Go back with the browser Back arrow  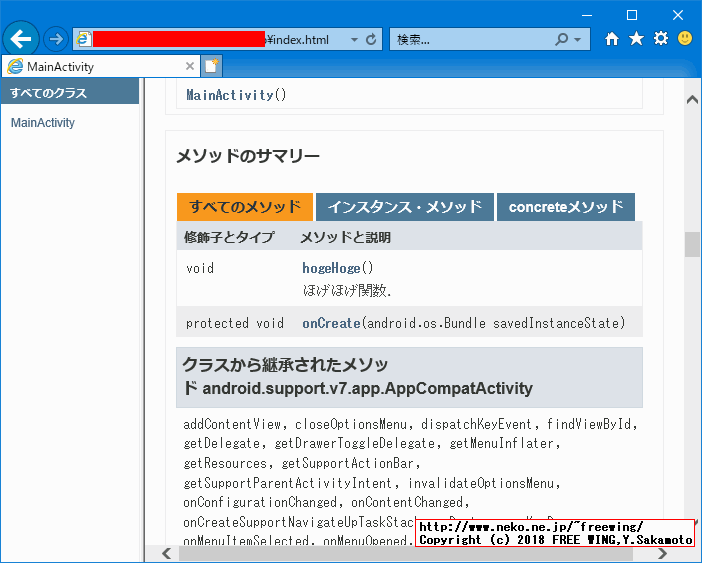(21, 39)
